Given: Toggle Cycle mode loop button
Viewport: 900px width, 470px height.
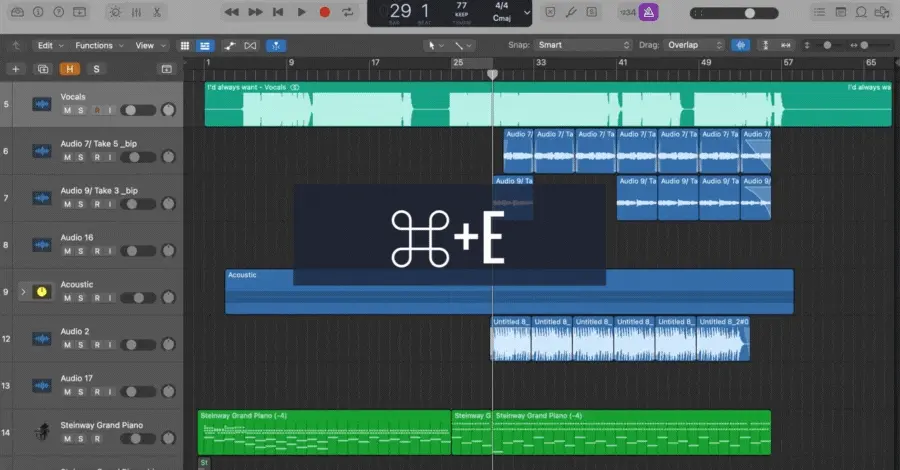Looking at the screenshot, I should tap(348, 12).
